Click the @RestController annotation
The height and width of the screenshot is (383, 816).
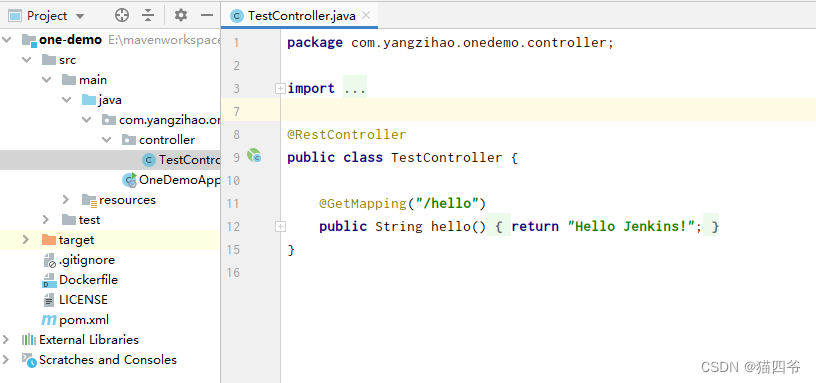tap(347, 135)
